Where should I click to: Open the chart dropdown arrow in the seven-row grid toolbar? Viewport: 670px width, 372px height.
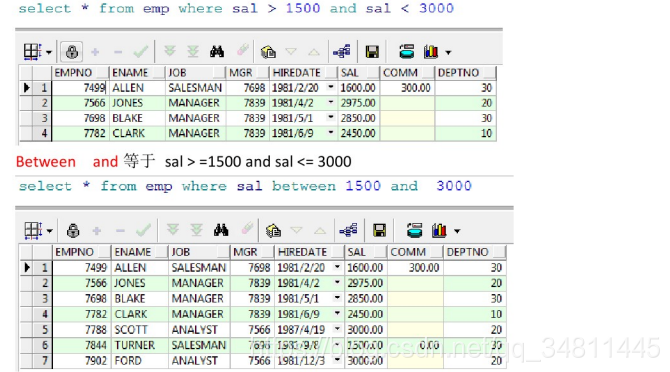[x=457, y=231]
